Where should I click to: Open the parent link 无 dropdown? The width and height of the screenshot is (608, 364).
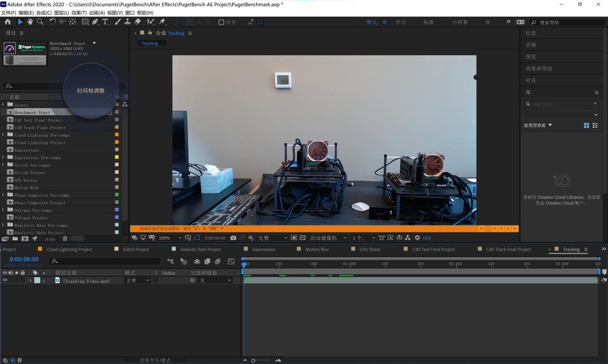215,280
